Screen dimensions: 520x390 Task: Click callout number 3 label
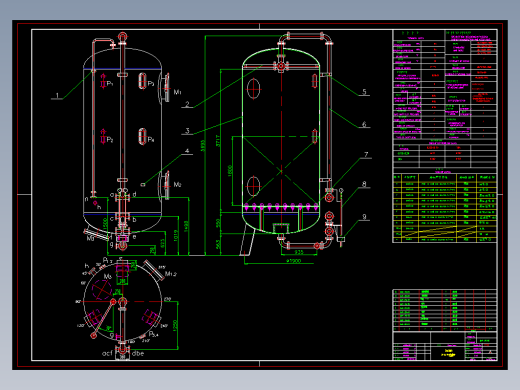(x=187, y=130)
